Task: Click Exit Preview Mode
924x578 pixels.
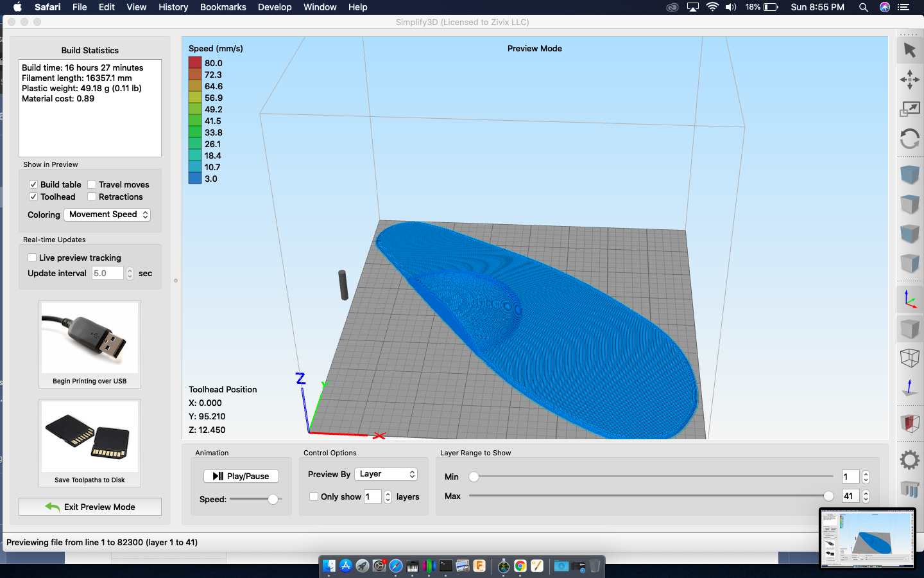Action: [89, 507]
